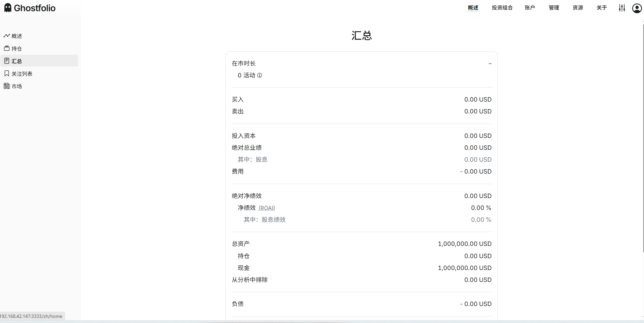The width and height of the screenshot is (644, 323).
Task: Click the 绝对净绩效 row label
Action: tap(247, 196)
